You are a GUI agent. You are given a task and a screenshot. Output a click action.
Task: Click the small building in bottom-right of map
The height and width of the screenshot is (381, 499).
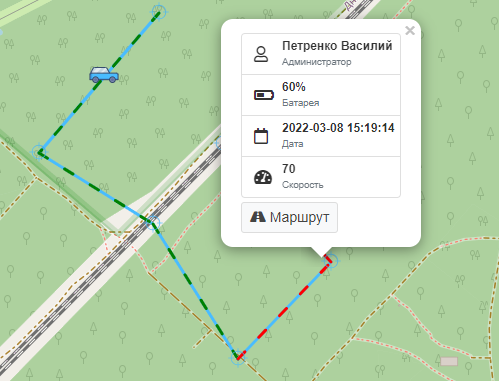449,361
